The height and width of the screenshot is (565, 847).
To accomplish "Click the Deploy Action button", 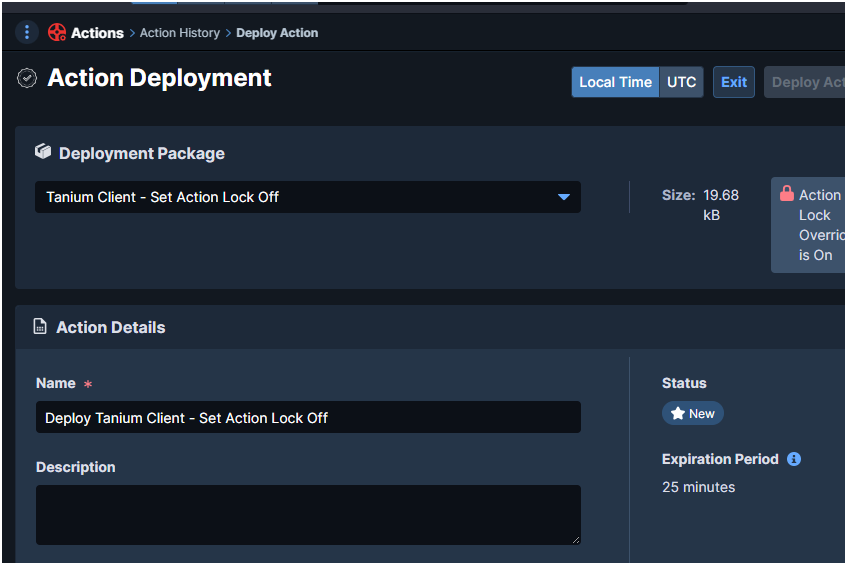I will tap(806, 82).
